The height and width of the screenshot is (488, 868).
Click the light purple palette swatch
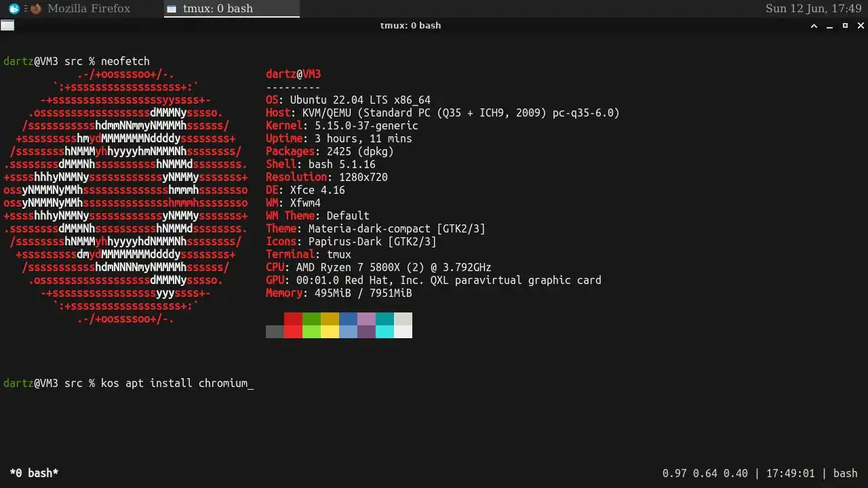click(x=366, y=319)
